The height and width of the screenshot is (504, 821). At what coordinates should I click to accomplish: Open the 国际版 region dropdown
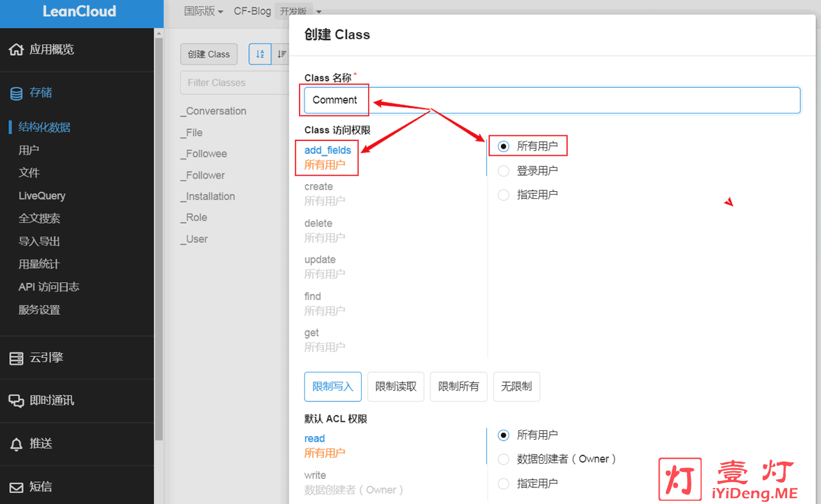[x=203, y=11]
